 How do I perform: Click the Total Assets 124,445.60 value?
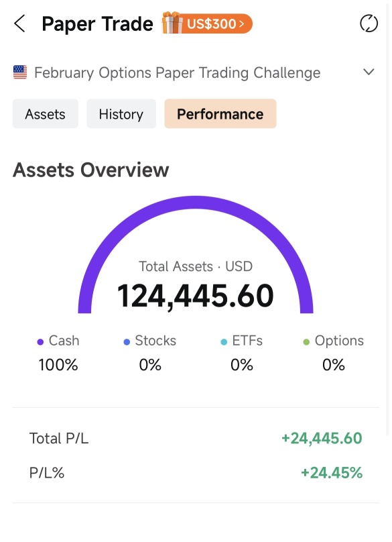196,296
